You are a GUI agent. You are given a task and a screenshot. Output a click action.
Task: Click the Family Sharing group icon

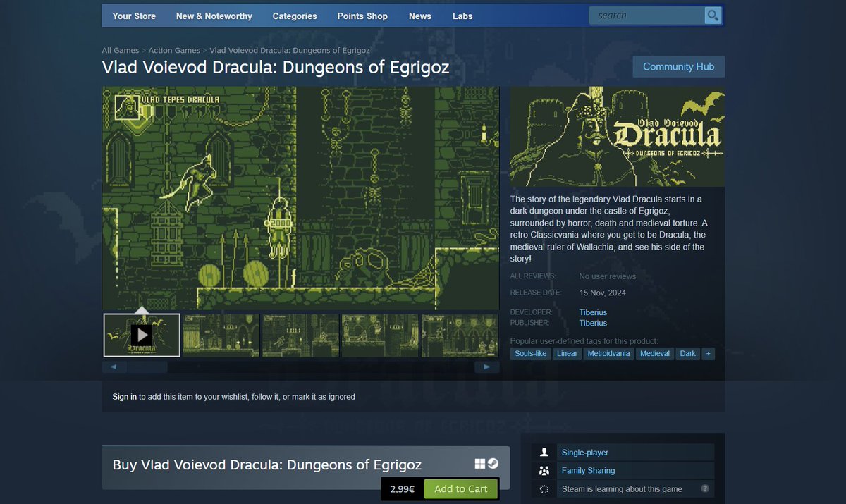coord(544,470)
